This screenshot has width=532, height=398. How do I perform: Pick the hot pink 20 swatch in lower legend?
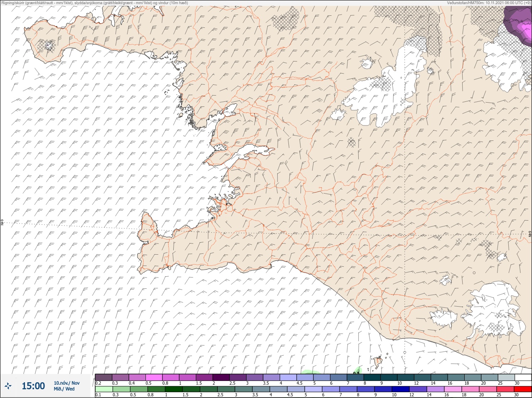click(x=488, y=388)
